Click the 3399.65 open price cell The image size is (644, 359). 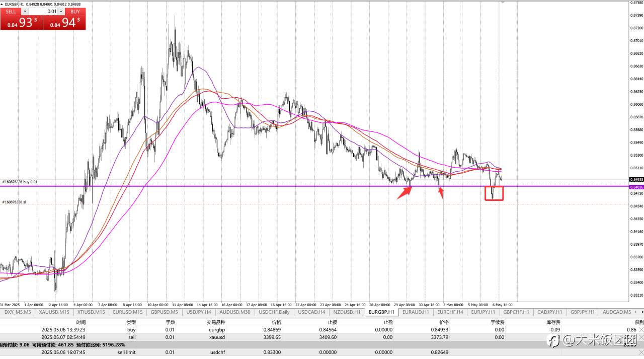point(272,337)
